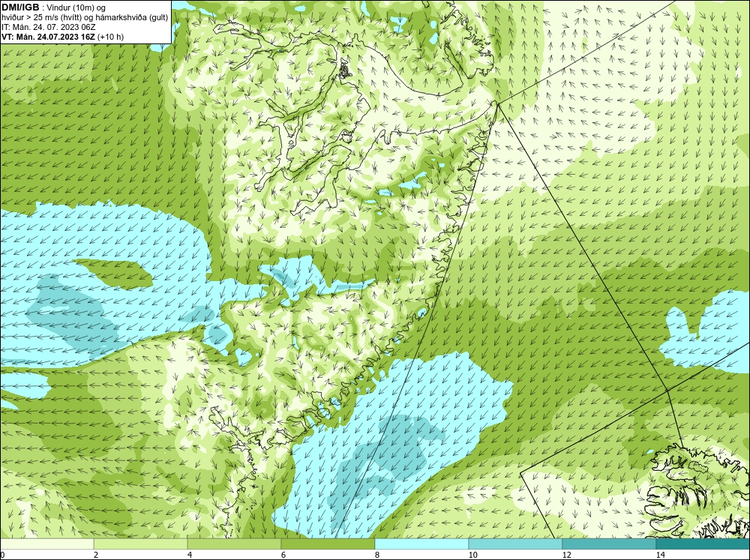Click the scale label '10'
This screenshot has height=560, width=750.
[x=472, y=555]
